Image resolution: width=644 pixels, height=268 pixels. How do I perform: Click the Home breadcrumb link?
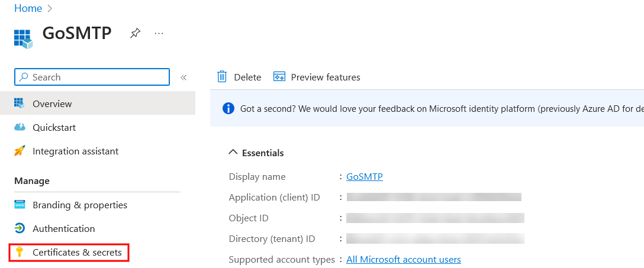(x=28, y=8)
